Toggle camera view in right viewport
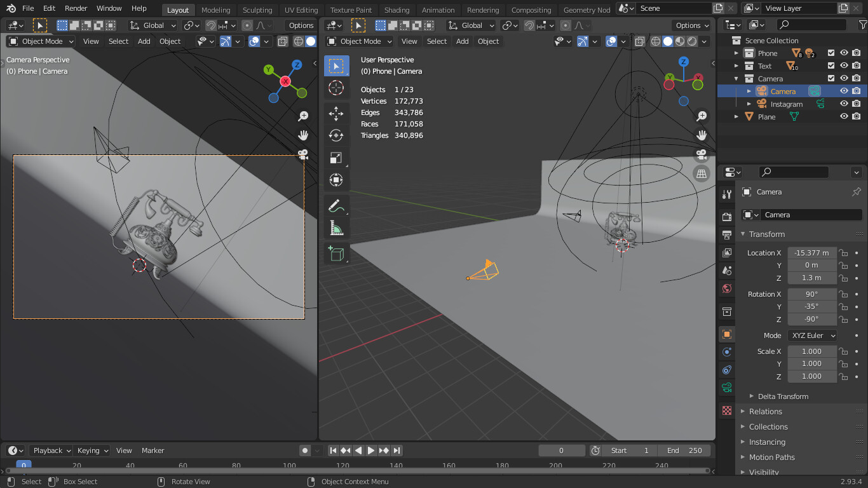868x488 pixels. (702, 154)
